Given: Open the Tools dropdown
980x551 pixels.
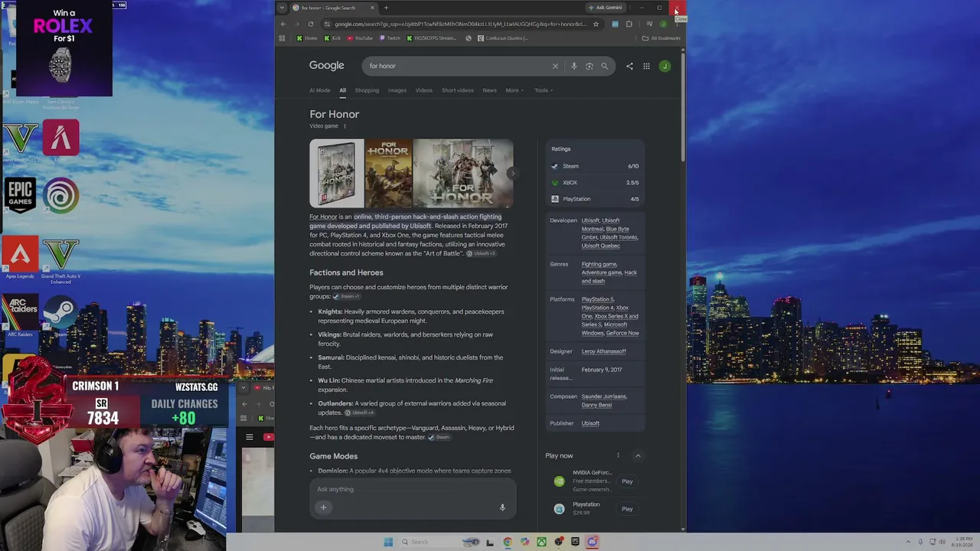Looking at the screenshot, I should point(544,90).
